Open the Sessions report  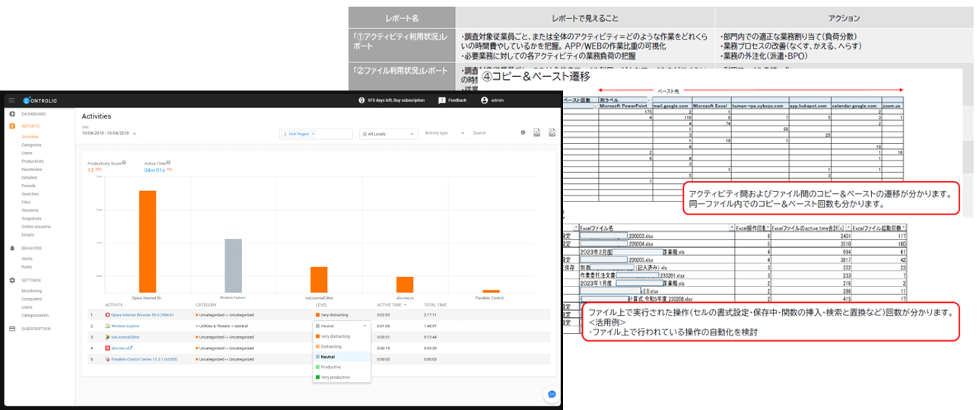[30, 210]
